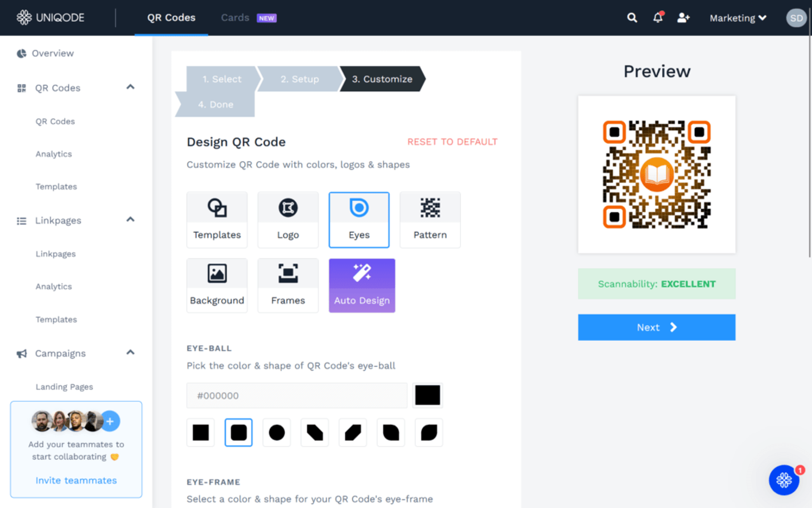Image resolution: width=812 pixels, height=508 pixels.
Task: Go to step 4. Done
Action: tap(215, 105)
